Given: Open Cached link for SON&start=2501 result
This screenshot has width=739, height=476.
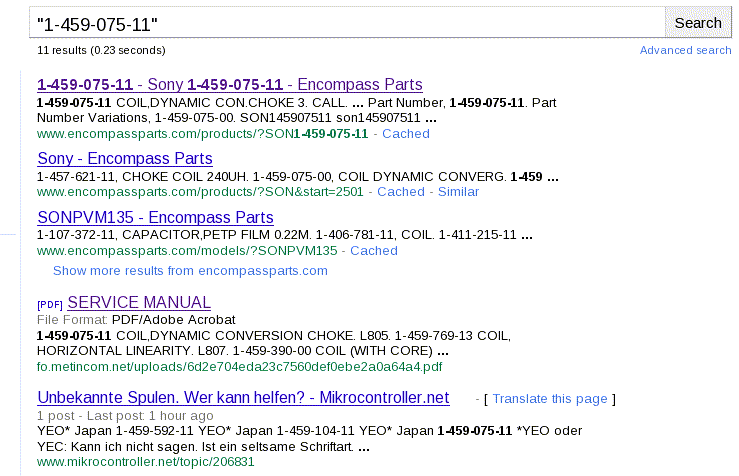Looking at the screenshot, I should point(401,192).
